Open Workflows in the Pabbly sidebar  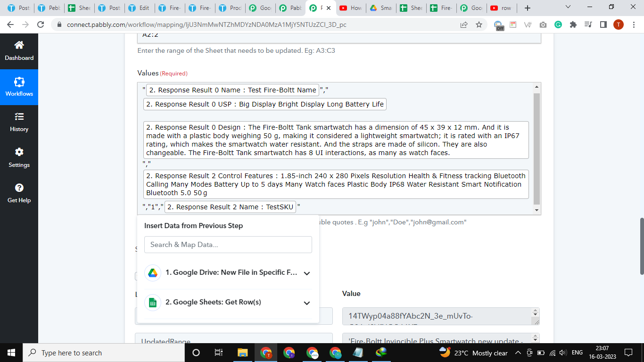pyautogui.click(x=19, y=87)
